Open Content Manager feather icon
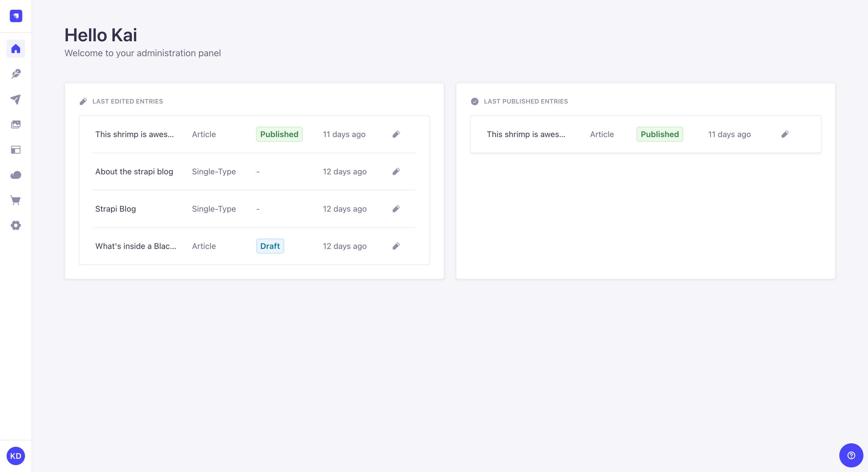 16,74
